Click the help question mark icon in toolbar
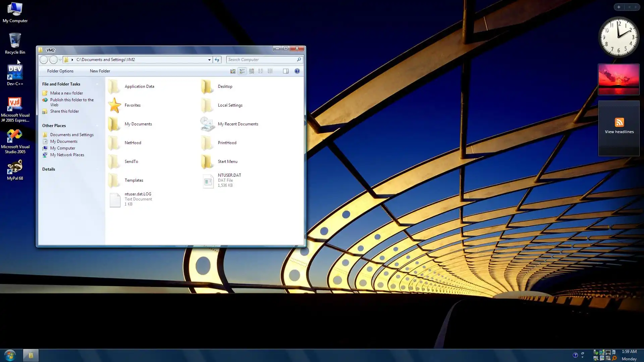Image resolution: width=644 pixels, height=362 pixels. pyautogui.click(x=297, y=71)
